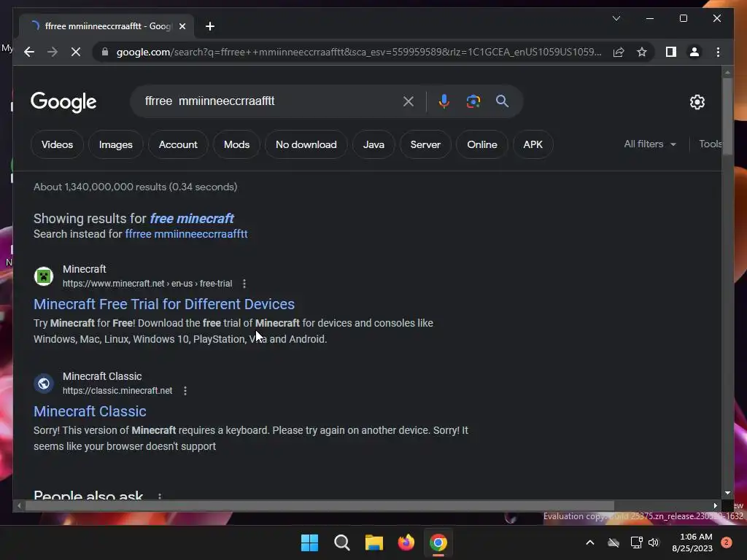747x560 pixels.
Task: Start voice search with the microphone icon
Action: [x=444, y=101]
